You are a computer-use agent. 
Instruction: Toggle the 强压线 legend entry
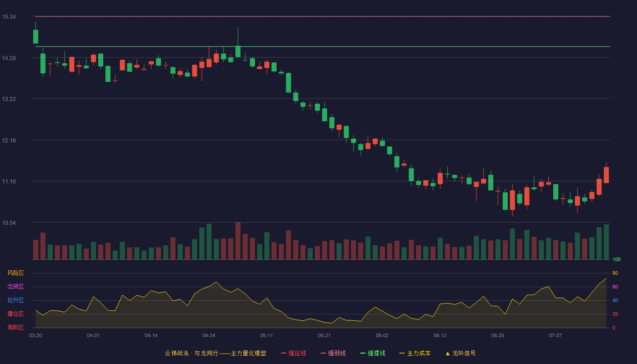click(293, 353)
